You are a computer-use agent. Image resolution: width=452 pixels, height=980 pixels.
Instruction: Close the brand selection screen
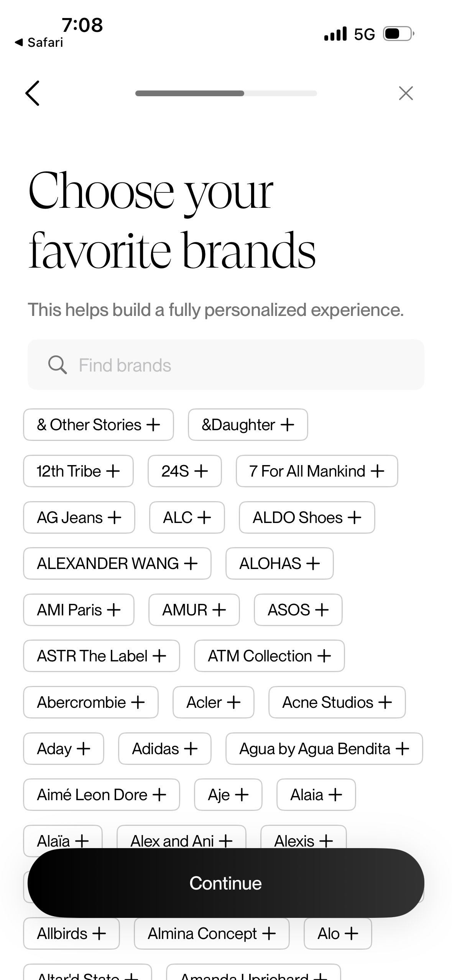pos(406,93)
